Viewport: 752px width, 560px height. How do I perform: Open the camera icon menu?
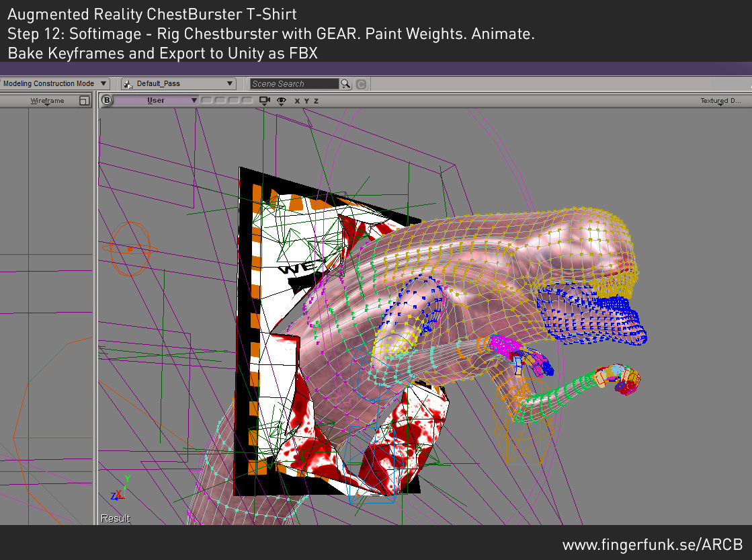tap(264, 101)
